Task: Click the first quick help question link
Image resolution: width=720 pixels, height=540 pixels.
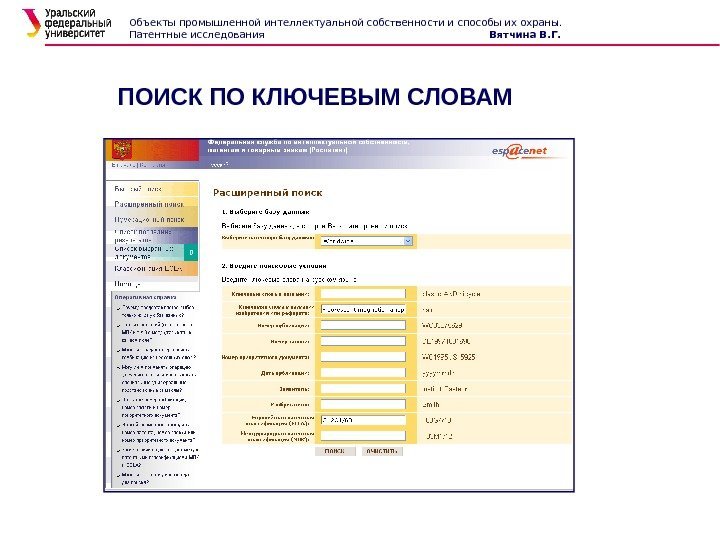Action: (158, 311)
